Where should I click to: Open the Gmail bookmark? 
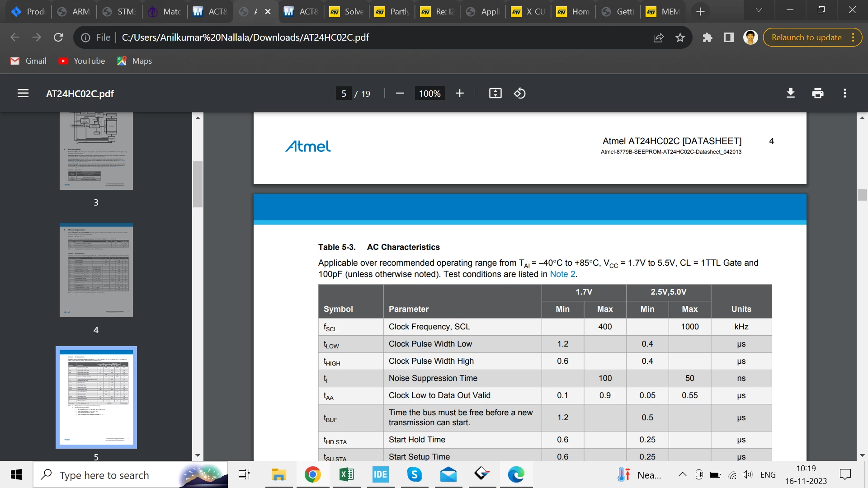click(x=28, y=61)
